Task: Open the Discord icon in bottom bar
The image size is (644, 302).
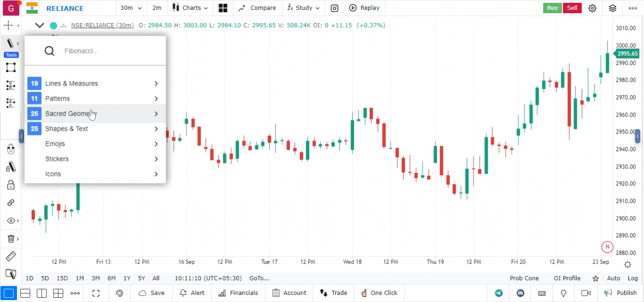Action: click(x=520, y=293)
